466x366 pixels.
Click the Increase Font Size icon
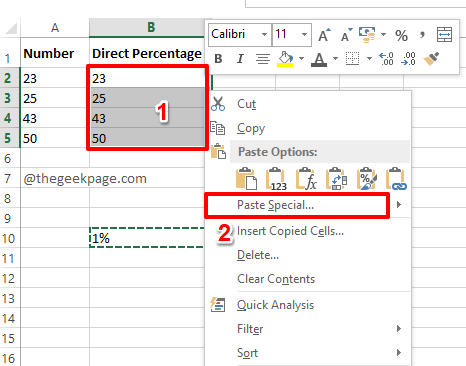tap(324, 35)
